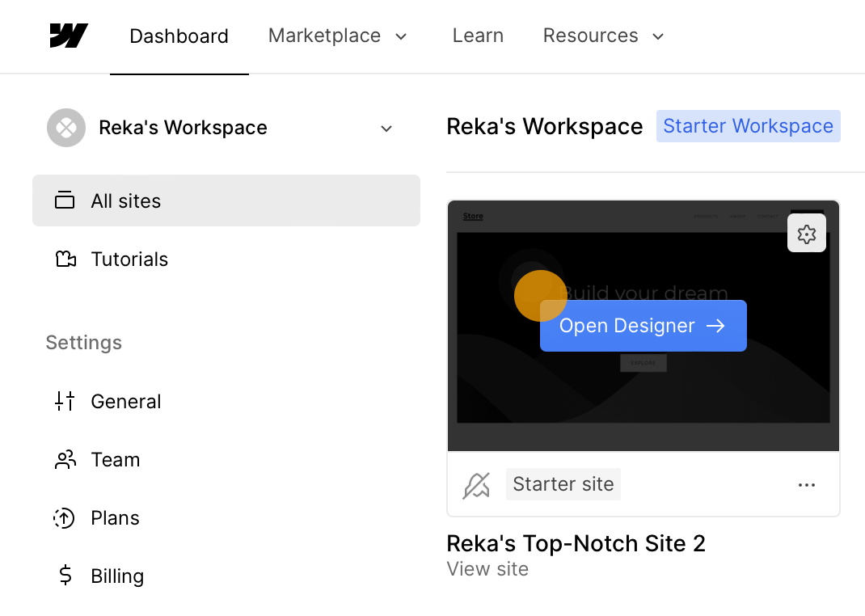Open Plans settings

point(115,518)
